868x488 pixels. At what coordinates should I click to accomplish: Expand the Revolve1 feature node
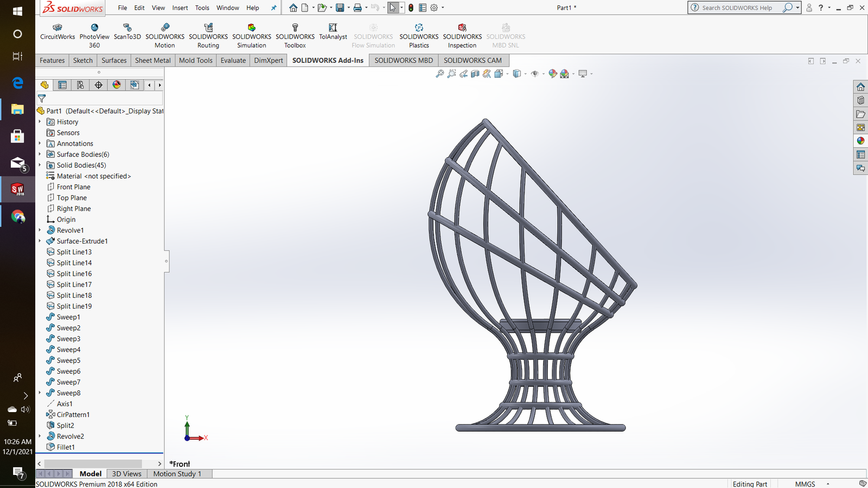click(40, 230)
